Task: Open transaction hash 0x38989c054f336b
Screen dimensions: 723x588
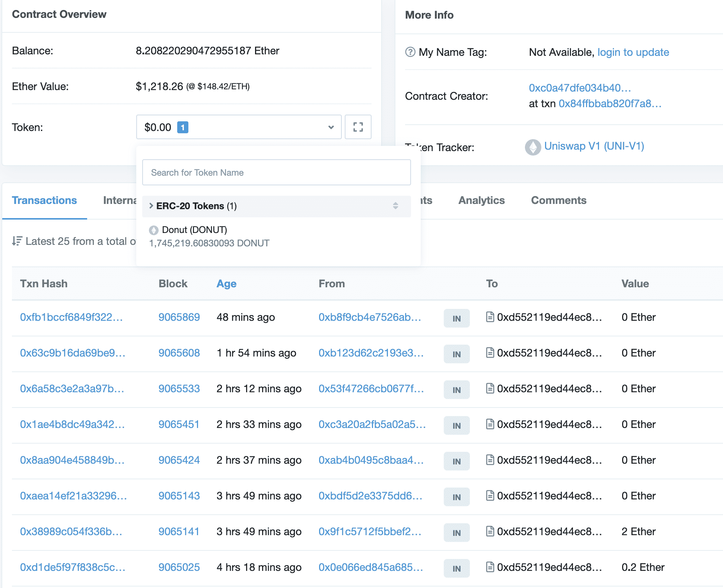Action: pos(71,531)
